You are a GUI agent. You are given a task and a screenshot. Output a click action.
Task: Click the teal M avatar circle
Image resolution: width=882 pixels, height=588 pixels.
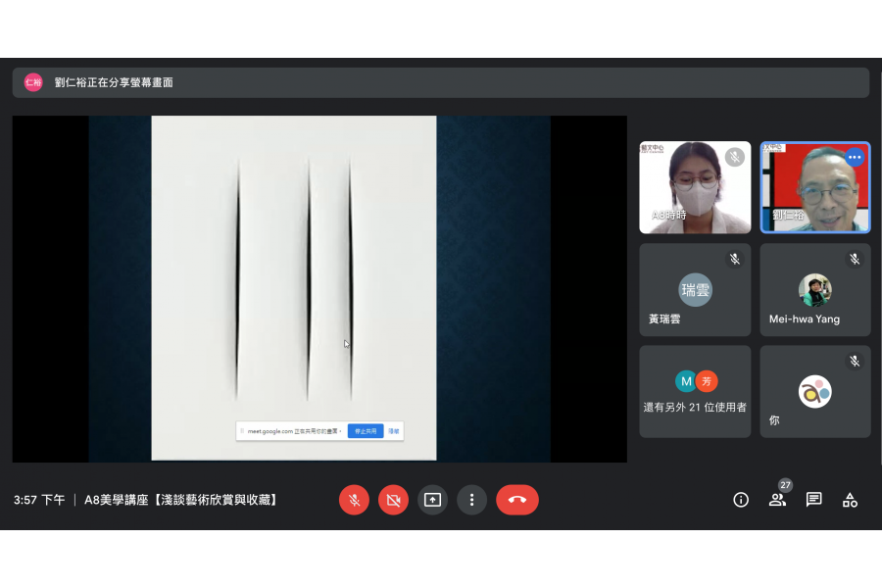(x=686, y=381)
